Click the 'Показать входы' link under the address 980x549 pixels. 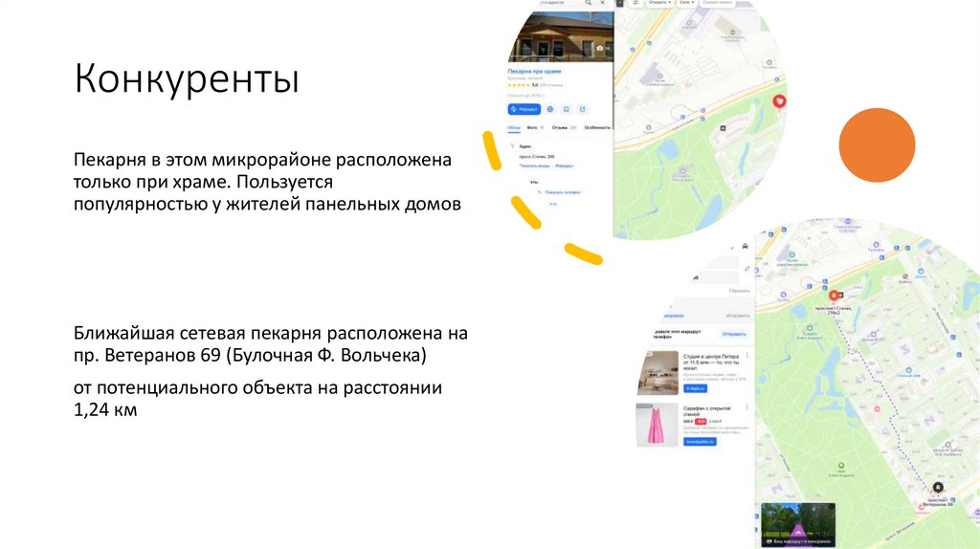(535, 166)
